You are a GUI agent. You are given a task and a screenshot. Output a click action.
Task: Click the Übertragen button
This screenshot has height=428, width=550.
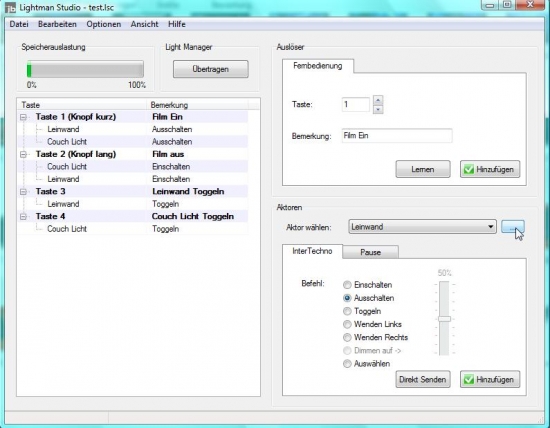211,69
